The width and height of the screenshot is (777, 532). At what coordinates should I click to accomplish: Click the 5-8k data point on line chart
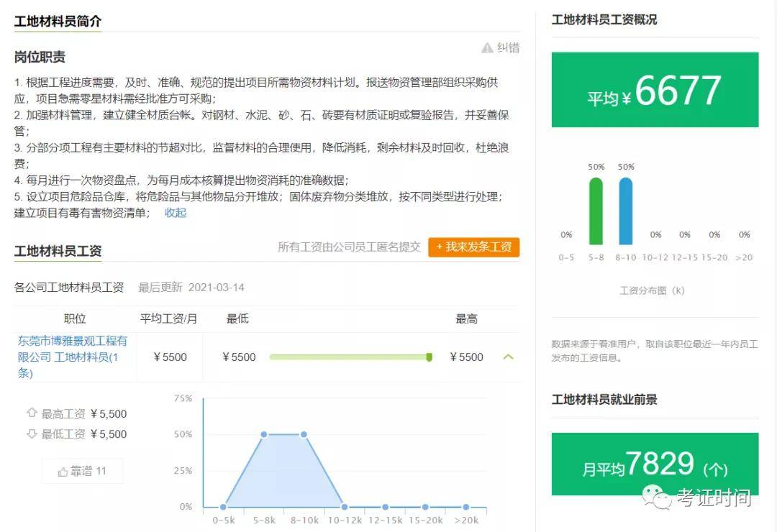[x=264, y=434]
